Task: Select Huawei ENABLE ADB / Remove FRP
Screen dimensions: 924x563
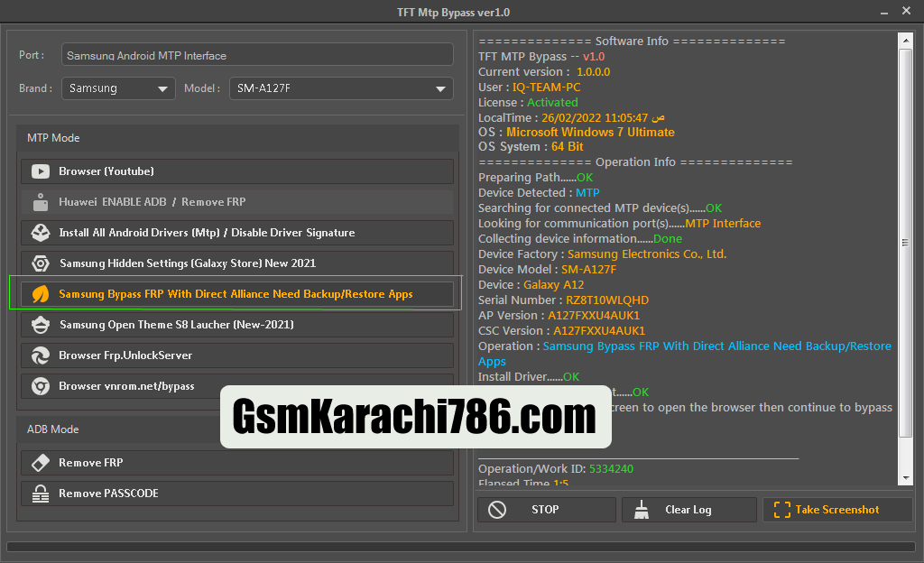Action: tap(237, 202)
